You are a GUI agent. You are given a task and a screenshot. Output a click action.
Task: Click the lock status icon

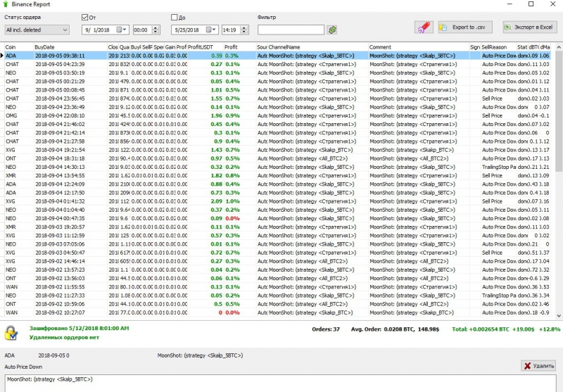pyautogui.click(x=11, y=333)
